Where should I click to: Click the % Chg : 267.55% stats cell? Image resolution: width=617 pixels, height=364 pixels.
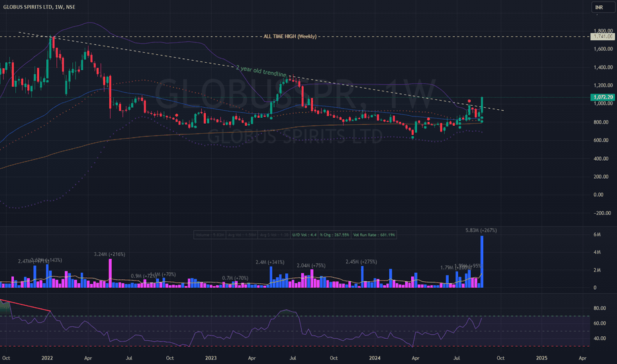[334, 235]
